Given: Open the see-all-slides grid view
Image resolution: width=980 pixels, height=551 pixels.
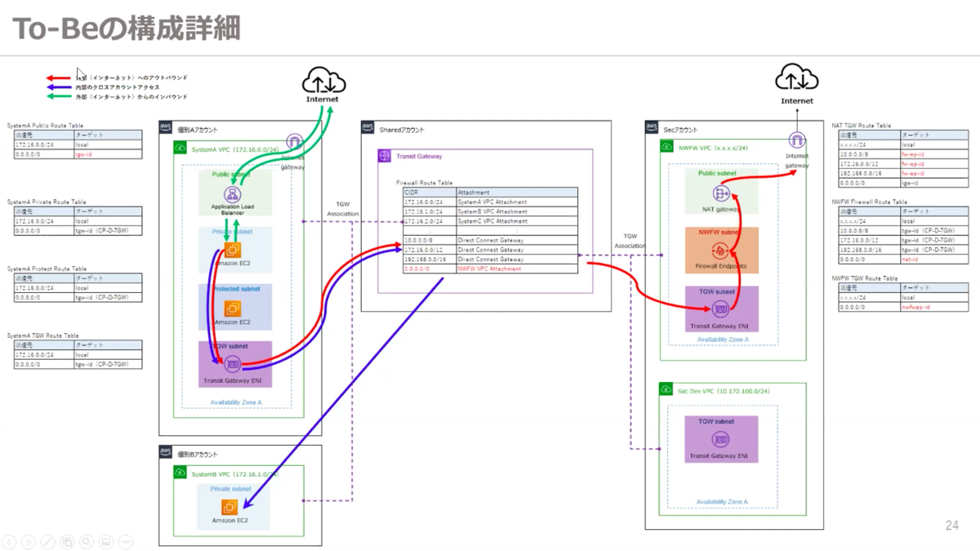Looking at the screenshot, I should coord(68,541).
